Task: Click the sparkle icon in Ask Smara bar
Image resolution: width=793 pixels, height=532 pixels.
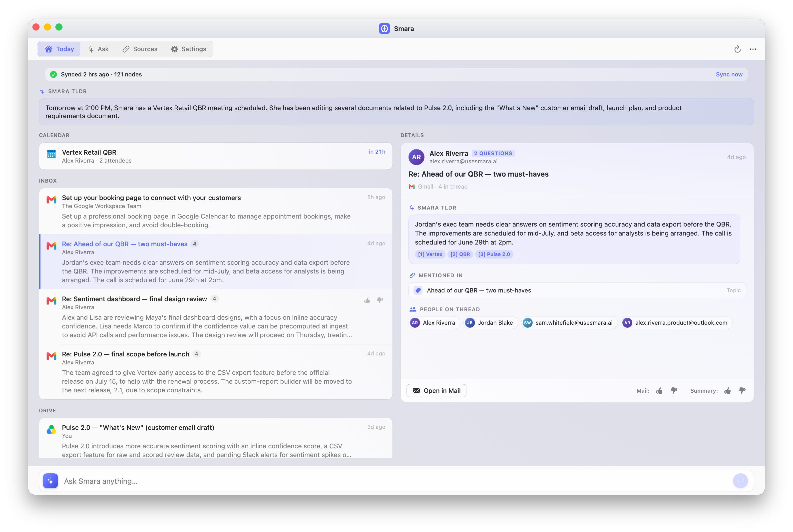Action: tap(50, 481)
